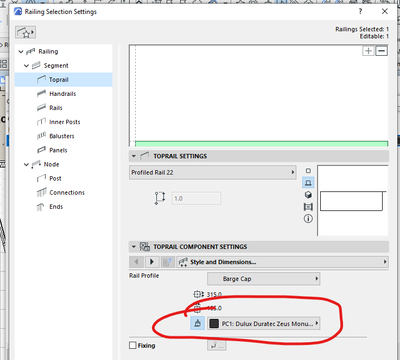This screenshot has width=400, height=360.
Task: Click the help question mark button
Action: tap(360, 11)
